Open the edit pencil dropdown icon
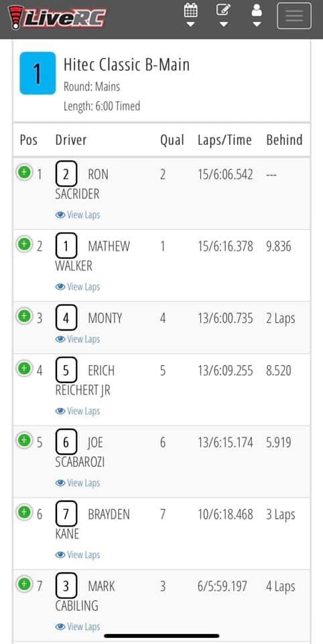 (x=223, y=15)
